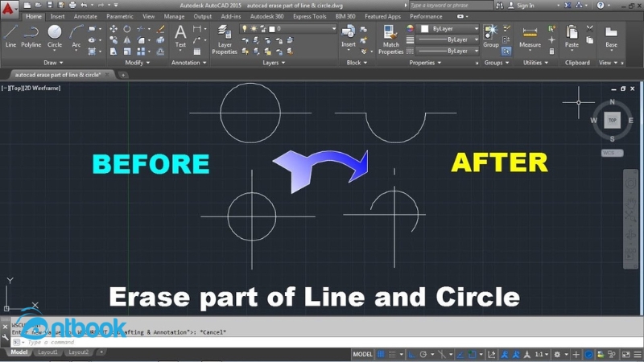
Task: Open the ByLayer object color dropdown
Action: [448, 29]
